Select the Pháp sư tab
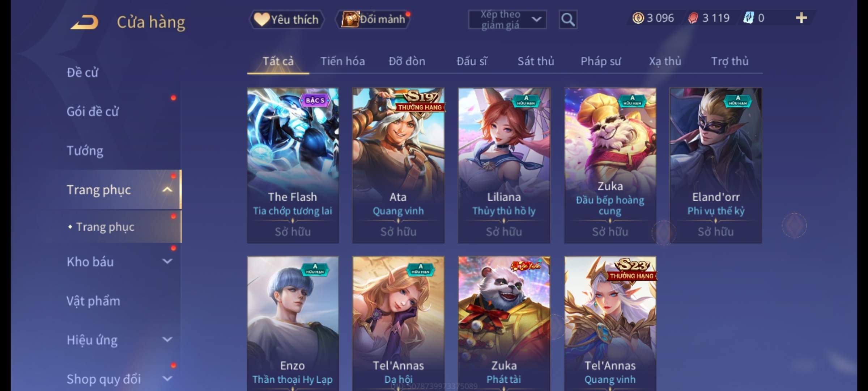868x391 pixels. point(601,61)
